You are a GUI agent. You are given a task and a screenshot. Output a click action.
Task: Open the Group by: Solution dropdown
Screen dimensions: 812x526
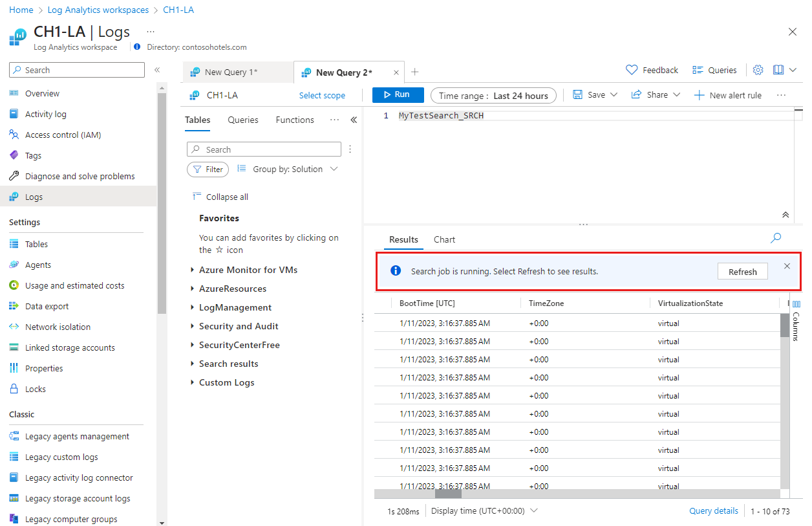click(288, 169)
